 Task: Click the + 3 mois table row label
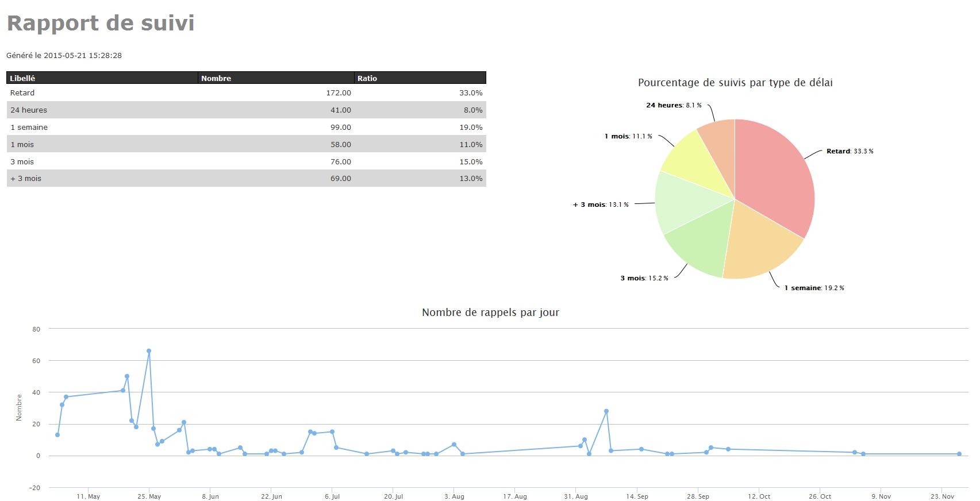coord(26,179)
